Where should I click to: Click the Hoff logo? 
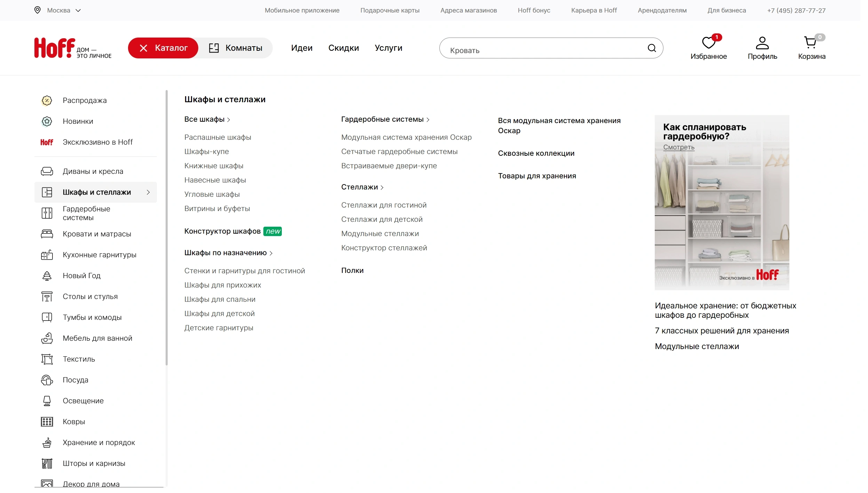[55, 48]
